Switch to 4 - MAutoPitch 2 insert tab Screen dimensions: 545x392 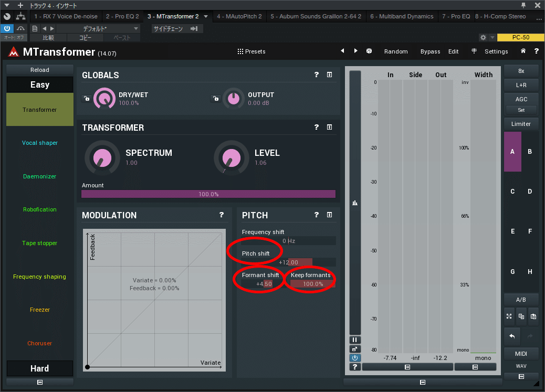[x=239, y=16]
